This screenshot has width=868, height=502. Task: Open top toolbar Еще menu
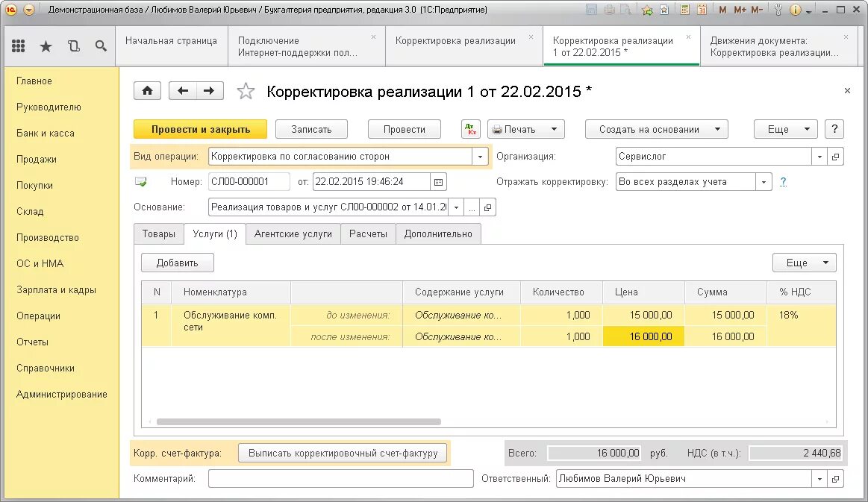click(x=785, y=130)
